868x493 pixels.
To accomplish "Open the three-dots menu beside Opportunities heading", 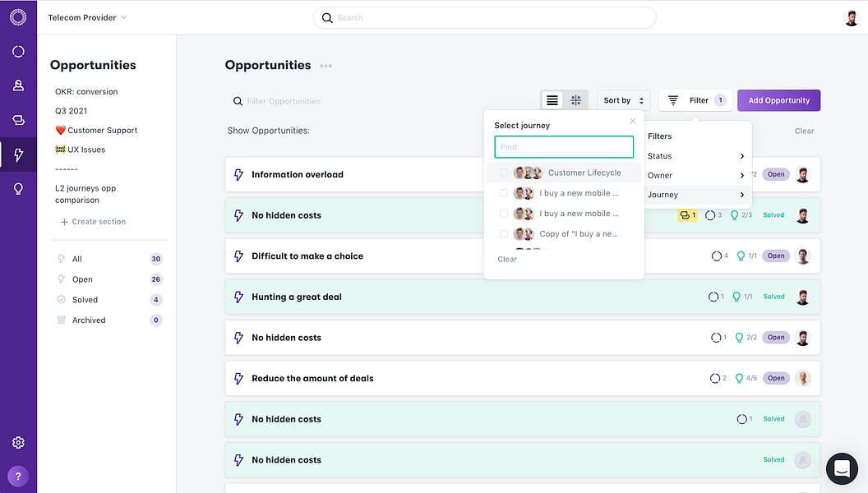I will pos(326,66).
